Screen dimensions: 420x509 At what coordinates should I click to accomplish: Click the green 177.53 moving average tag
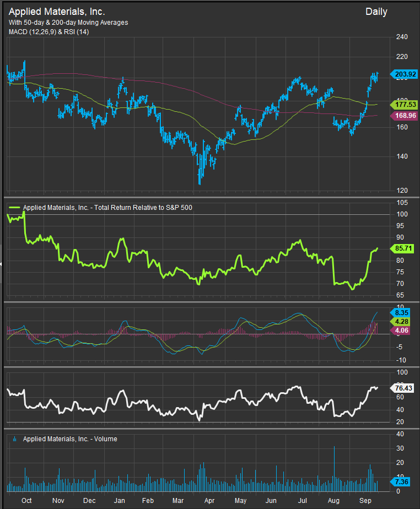pyautogui.click(x=404, y=104)
